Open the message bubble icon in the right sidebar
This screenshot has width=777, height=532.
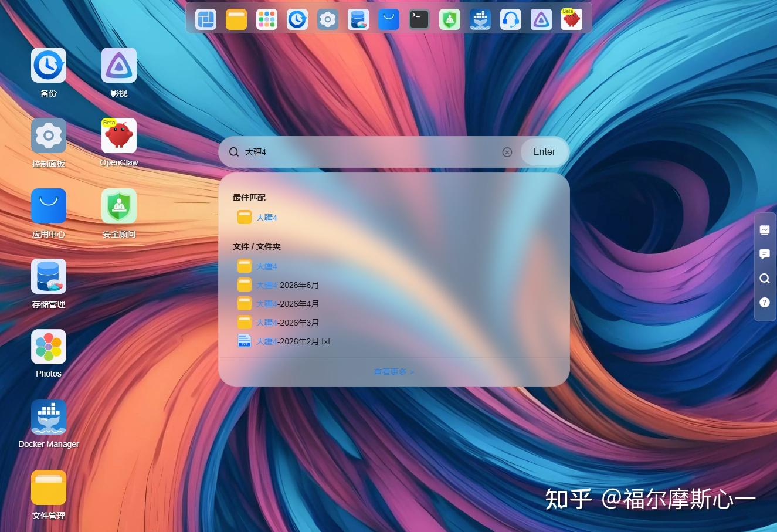click(x=765, y=254)
